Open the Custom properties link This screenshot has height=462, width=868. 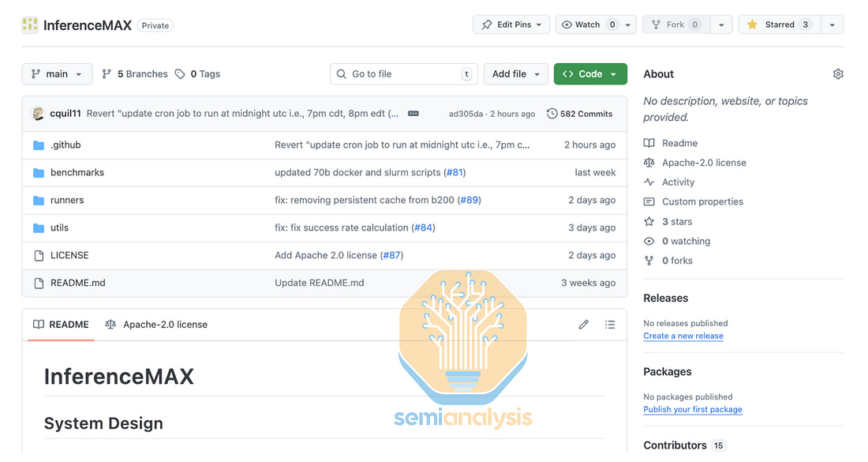coord(702,201)
